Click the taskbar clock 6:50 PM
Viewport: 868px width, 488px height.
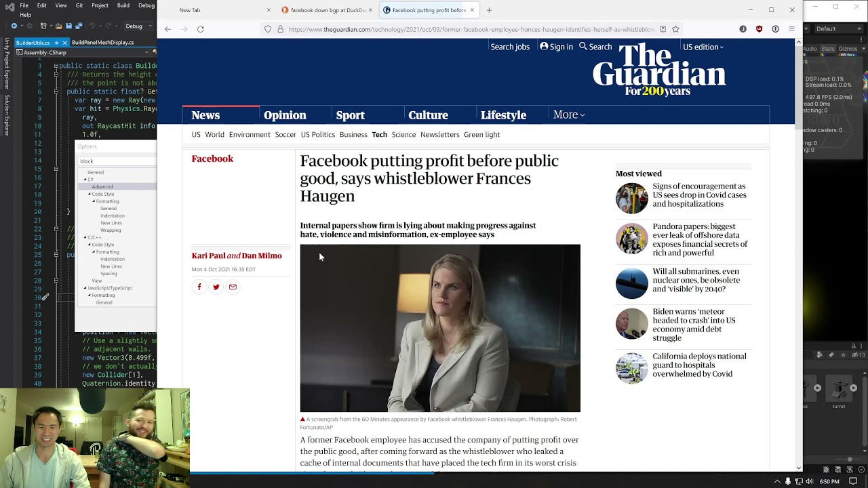pyautogui.click(x=829, y=481)
